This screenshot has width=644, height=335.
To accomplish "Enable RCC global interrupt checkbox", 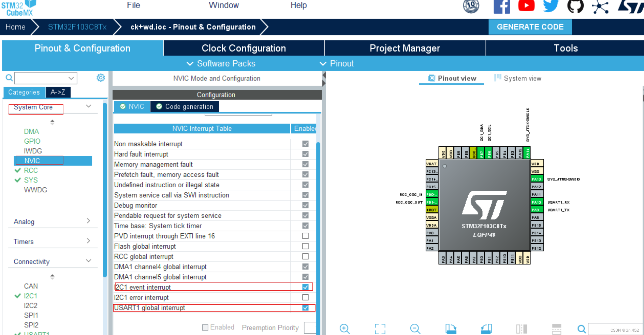I will coord(305,256).
